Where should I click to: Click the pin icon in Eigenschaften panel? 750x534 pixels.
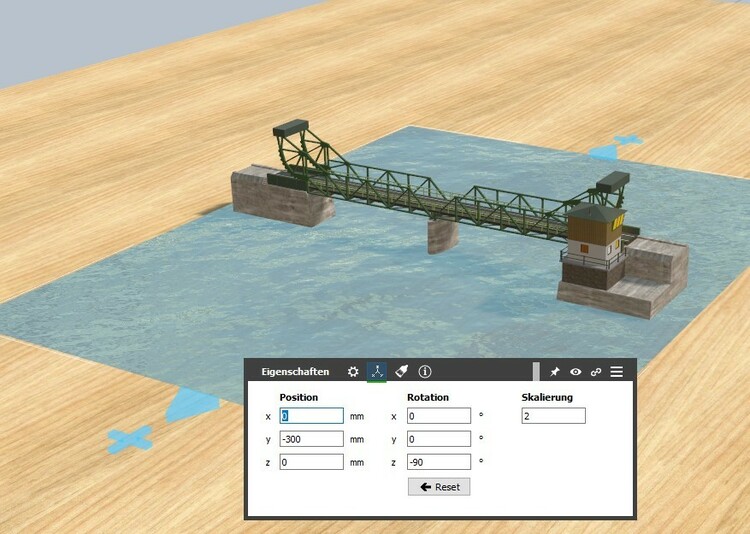tap(555, 372)
